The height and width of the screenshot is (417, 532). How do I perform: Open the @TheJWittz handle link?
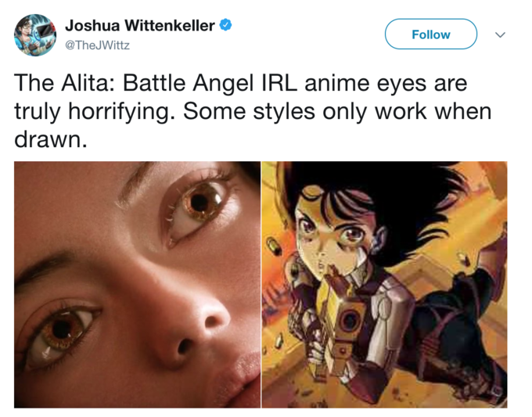pos(97,45)
